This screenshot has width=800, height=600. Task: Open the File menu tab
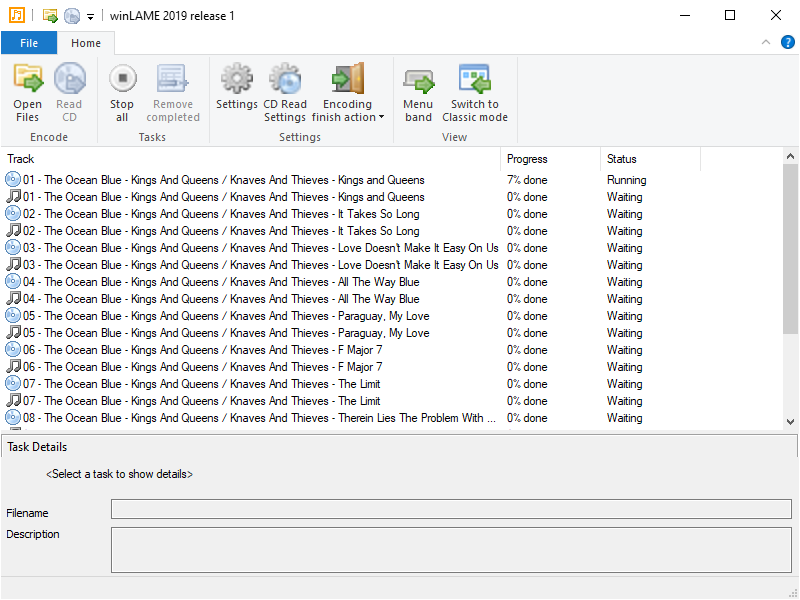[29, 43]
